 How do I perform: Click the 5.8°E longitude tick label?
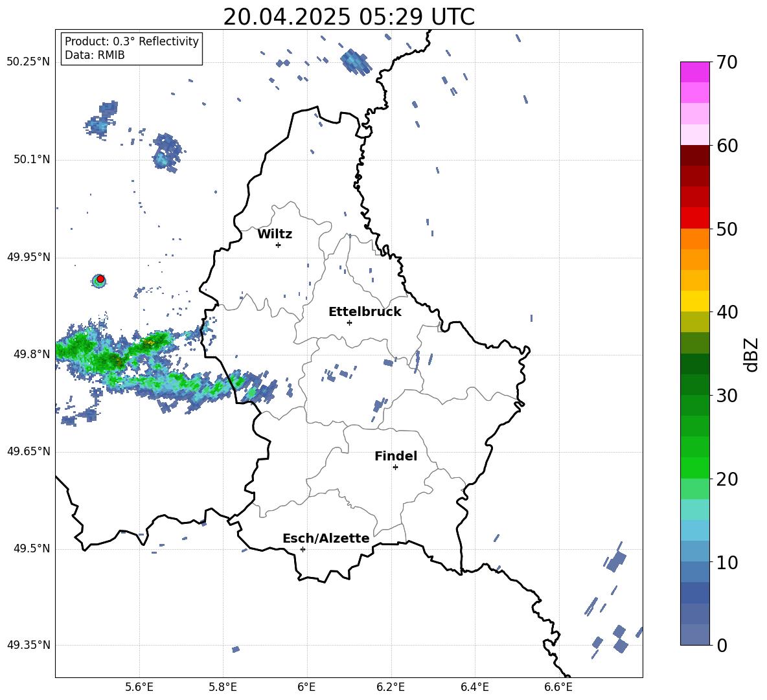tap(223, 687)
